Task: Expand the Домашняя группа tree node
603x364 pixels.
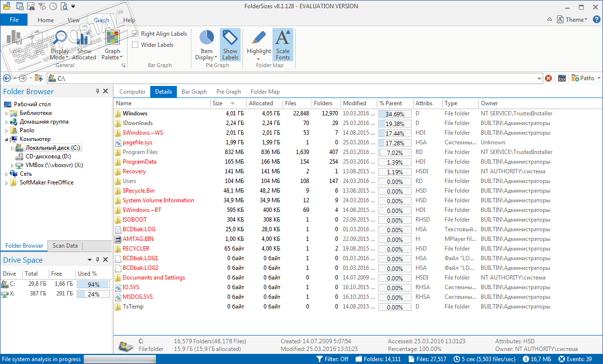Action: [7, 122]
